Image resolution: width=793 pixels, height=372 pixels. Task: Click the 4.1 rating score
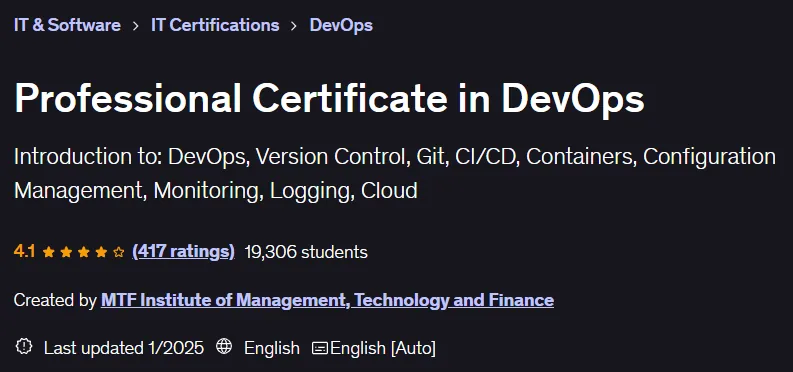coord(24,251)
